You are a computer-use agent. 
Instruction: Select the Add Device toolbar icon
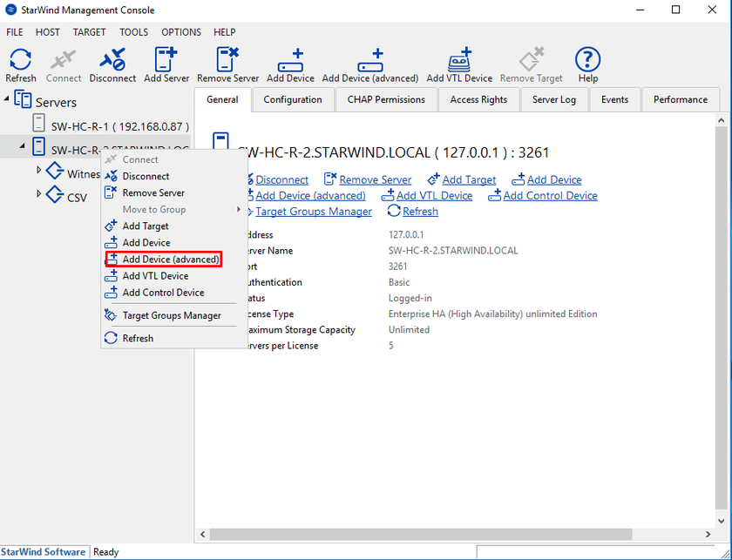pyautogui.click(x=289, y=58)
